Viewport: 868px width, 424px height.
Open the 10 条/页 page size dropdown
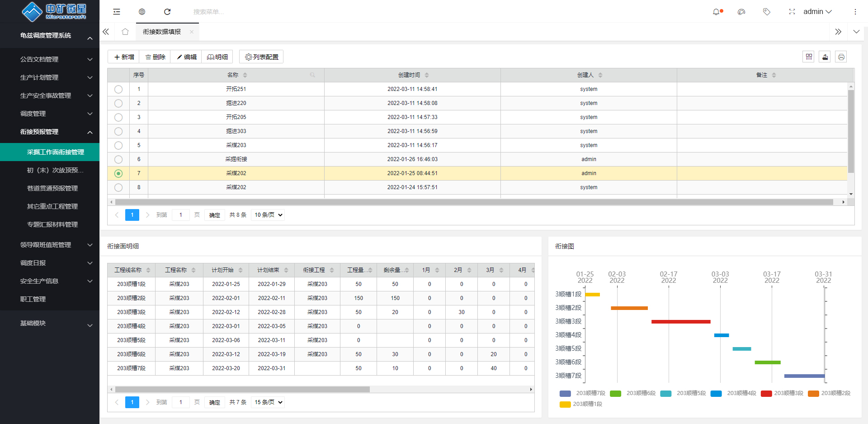pos(269,215)
